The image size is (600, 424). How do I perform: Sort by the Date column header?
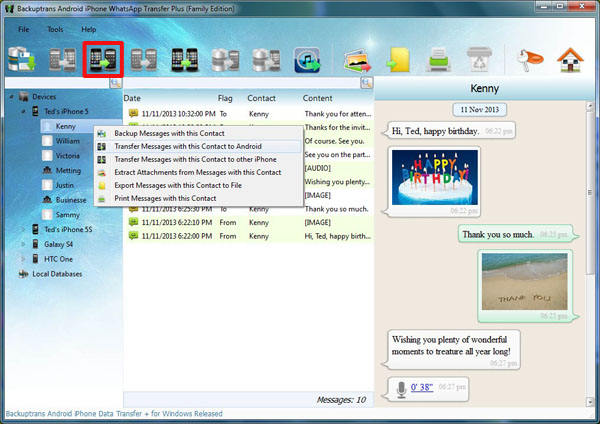(132, 98)
